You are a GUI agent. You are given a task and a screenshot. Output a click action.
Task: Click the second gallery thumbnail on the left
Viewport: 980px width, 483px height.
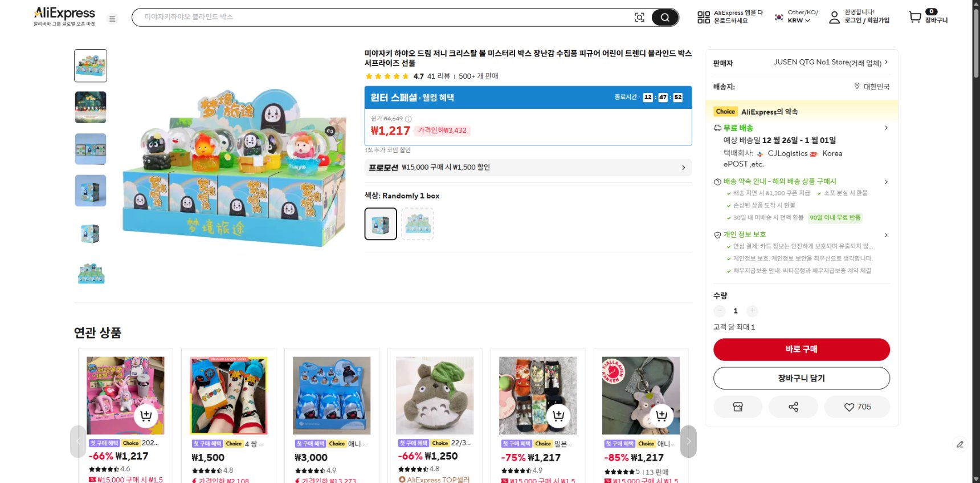tap(90, 107)
